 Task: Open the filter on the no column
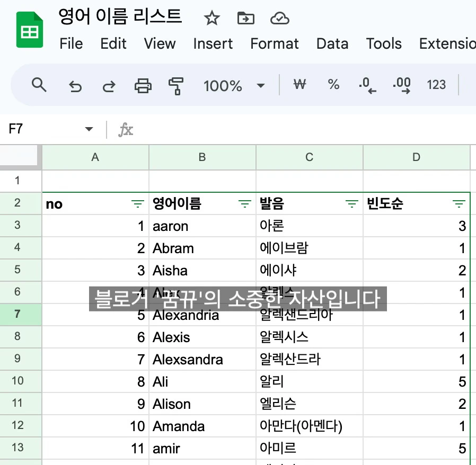pos(137,204)
